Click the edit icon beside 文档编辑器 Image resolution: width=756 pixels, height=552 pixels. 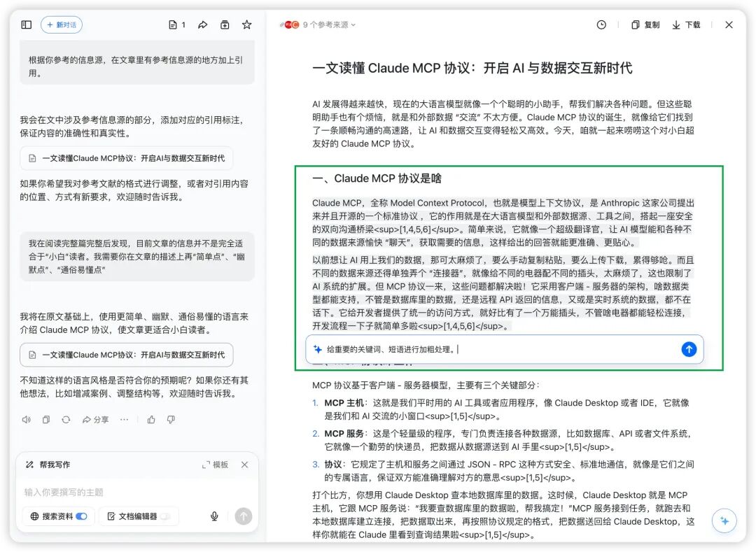111,516
